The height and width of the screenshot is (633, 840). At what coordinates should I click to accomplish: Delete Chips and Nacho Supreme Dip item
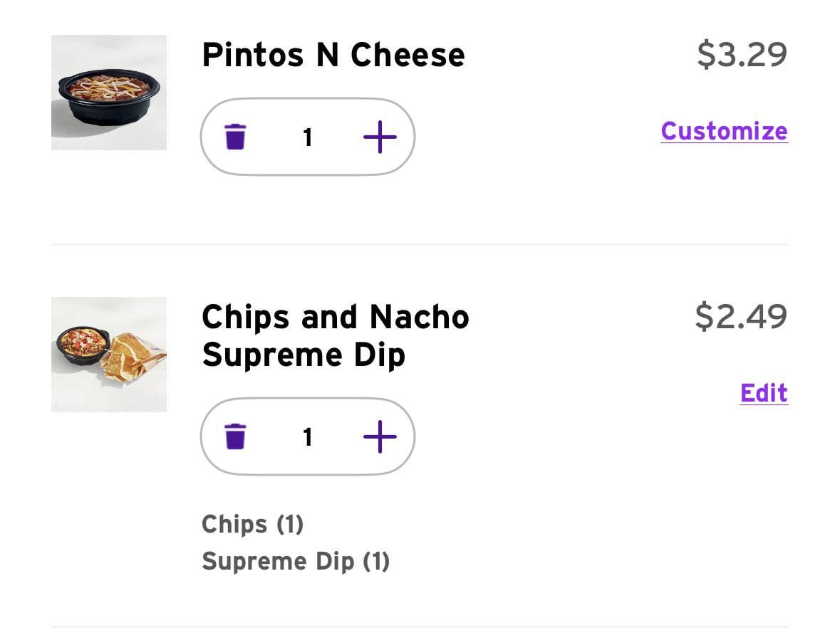pos(235,436)
